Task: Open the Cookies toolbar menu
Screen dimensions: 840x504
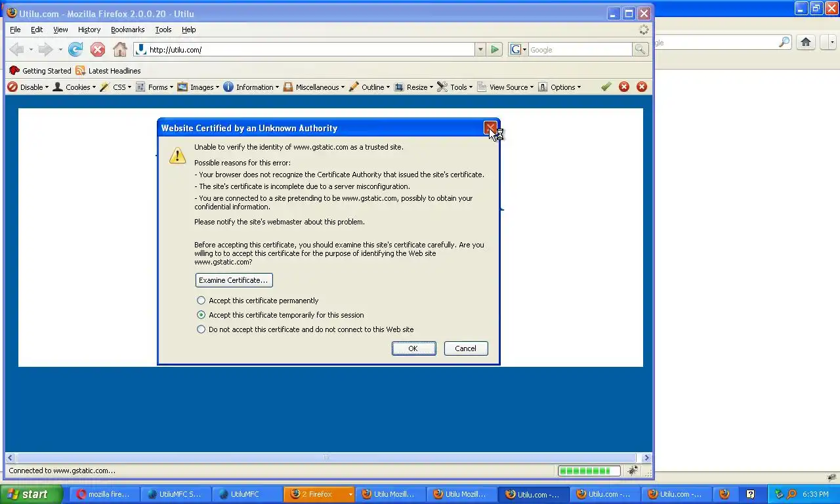Action: coord(74,87)
